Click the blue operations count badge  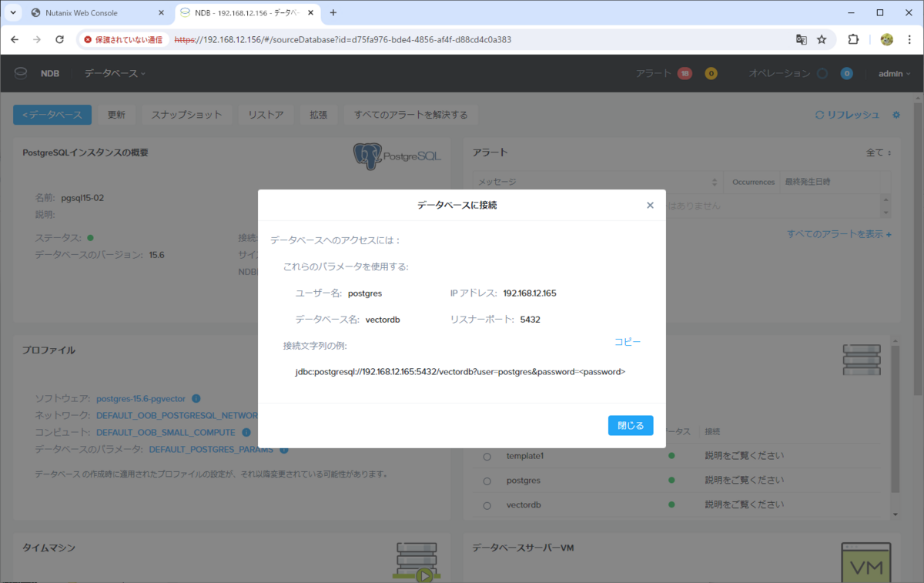tap(846, 73)
